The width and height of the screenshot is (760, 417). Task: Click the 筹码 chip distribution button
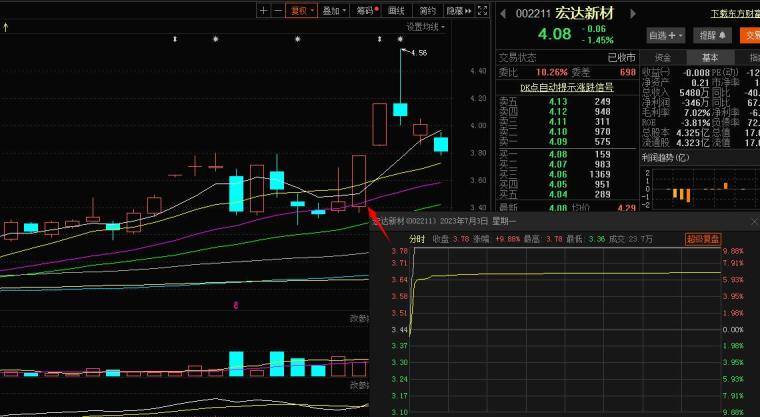[367, 10]
